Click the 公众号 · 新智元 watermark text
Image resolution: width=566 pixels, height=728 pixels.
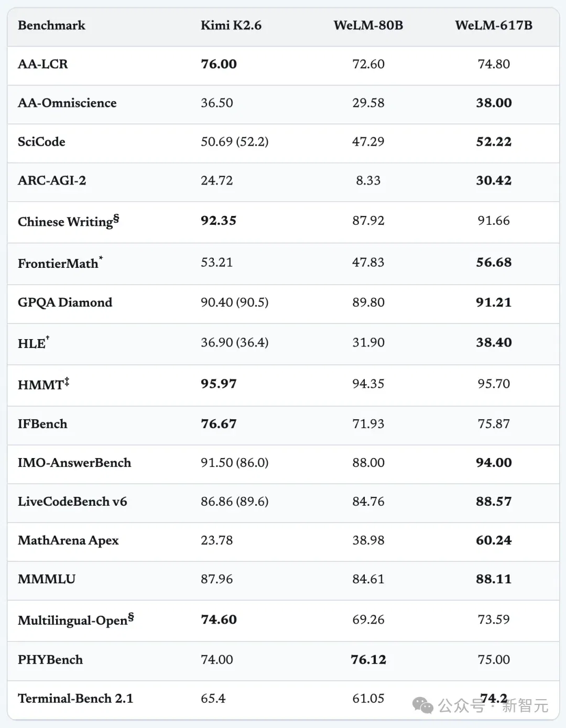493,706
